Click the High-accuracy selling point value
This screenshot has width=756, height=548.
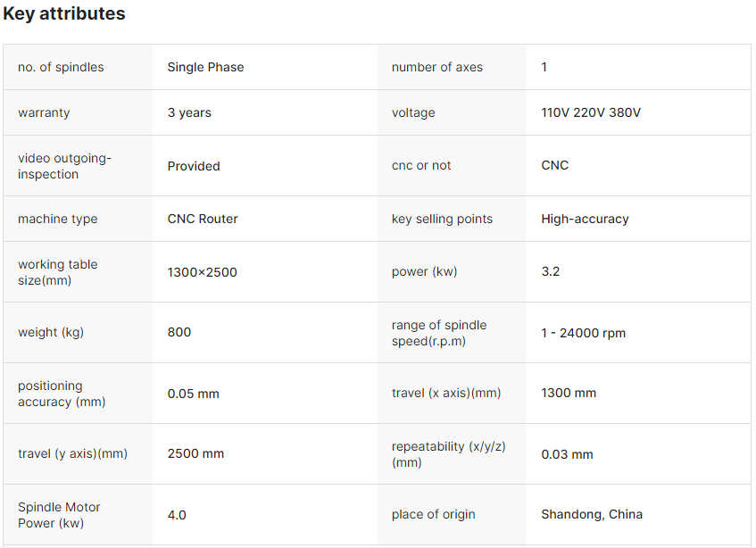585,219
